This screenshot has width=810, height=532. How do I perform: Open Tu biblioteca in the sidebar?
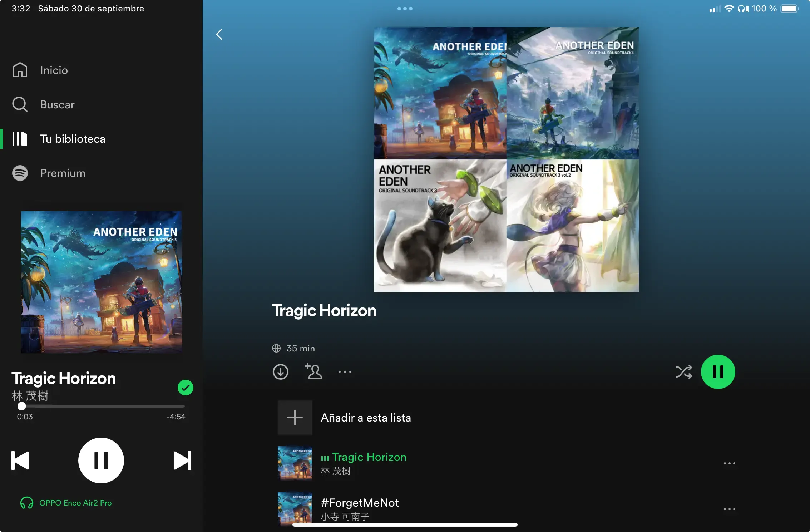[73, 139]
